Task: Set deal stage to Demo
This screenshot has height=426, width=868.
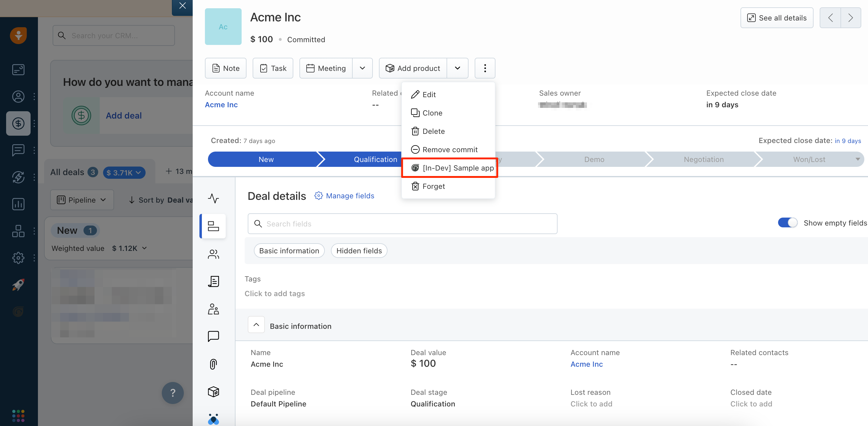Action: pos(594,159)
